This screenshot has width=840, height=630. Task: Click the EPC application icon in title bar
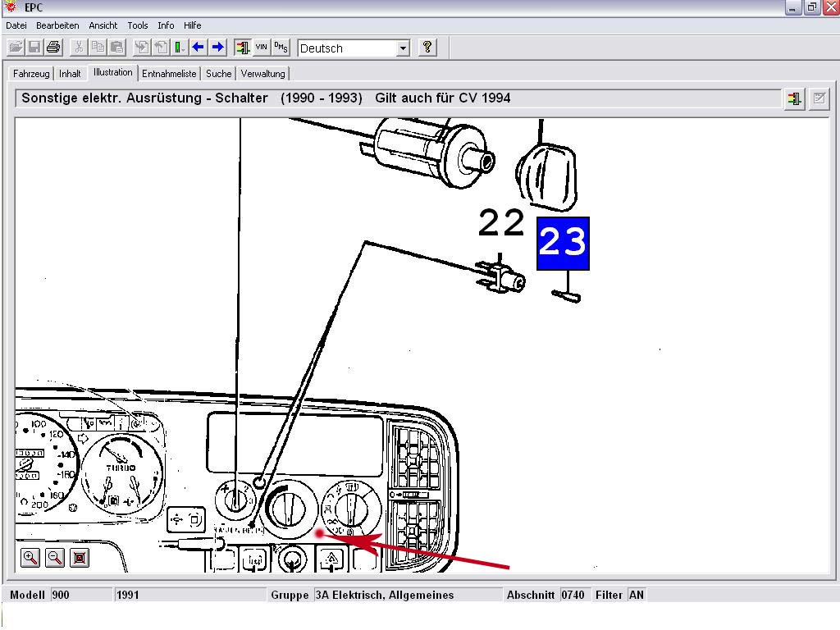point(10,7)
